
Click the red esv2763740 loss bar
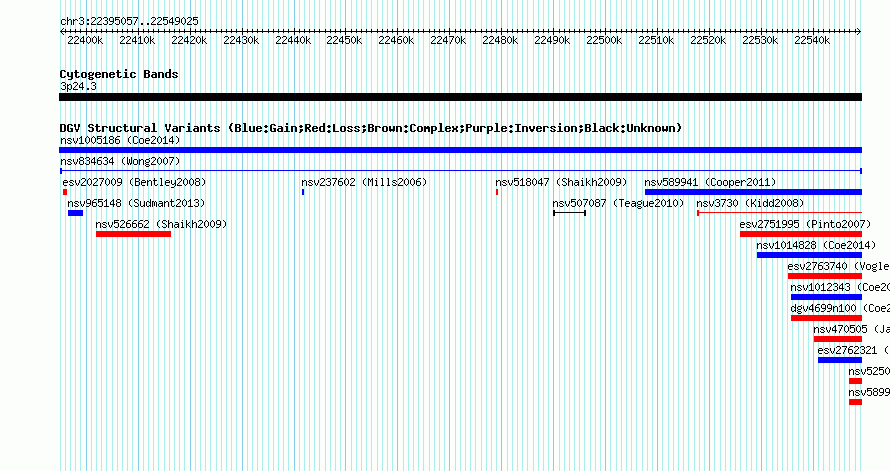click(825, 276)
